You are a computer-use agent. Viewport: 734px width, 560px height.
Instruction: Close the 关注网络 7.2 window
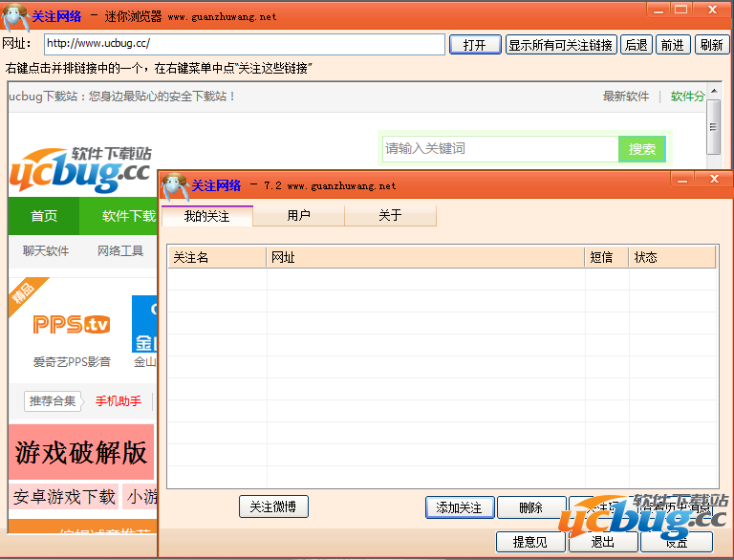tap(714, 179)
